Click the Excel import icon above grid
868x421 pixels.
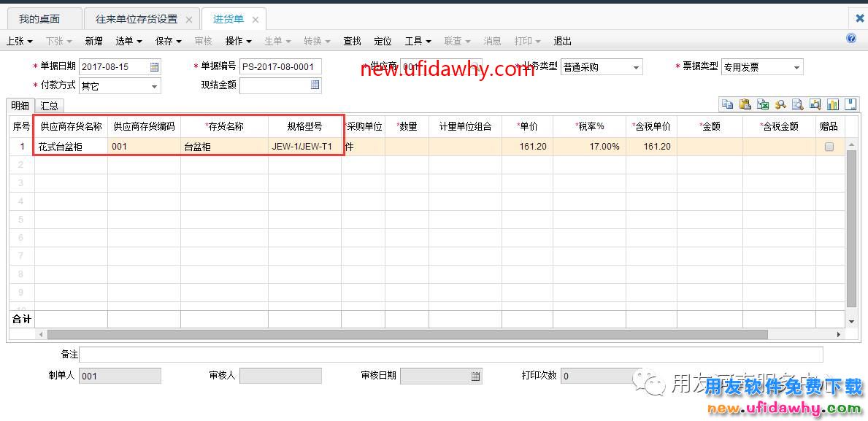point(762,104)
